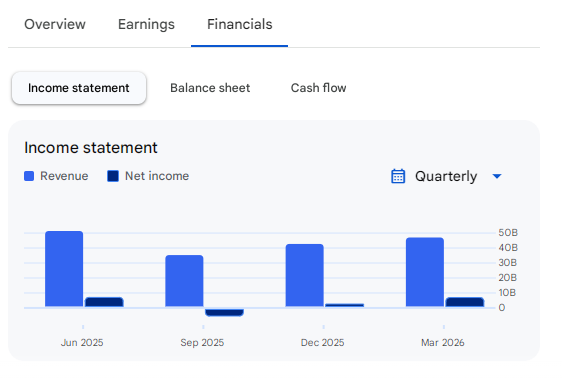Click the Revenue legend label
The height and width of the screenshot is (378, 562).
pyautogui.click(x=64, y=176)
